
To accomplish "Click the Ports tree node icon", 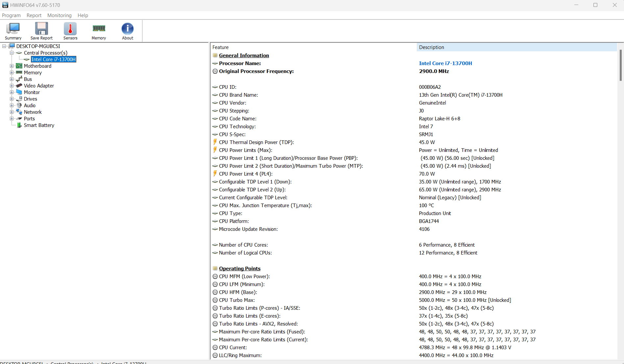I will pyautogui.click(x=19, y=118).
